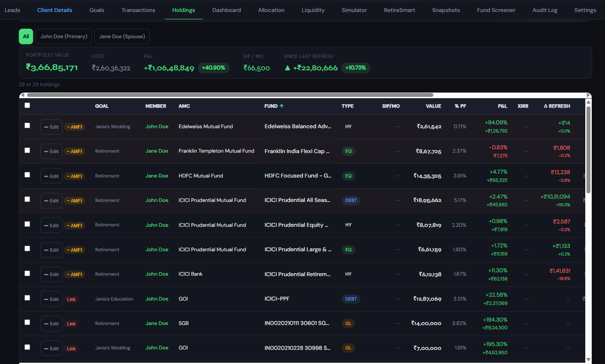This screenshot has height=364, width=605.
Task: Click Link badge on IN0020210228 row
Action: point(71,349)
